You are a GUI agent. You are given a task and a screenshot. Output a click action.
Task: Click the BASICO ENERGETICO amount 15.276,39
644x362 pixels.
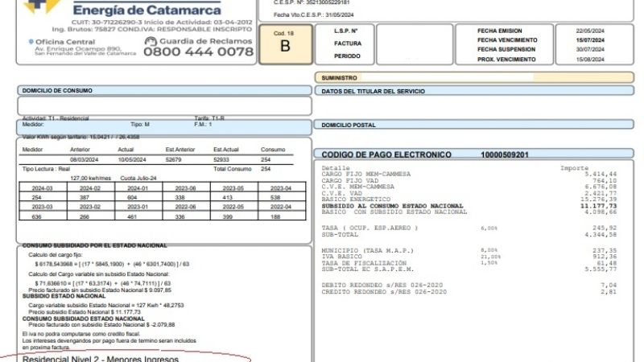pos(599,200)
